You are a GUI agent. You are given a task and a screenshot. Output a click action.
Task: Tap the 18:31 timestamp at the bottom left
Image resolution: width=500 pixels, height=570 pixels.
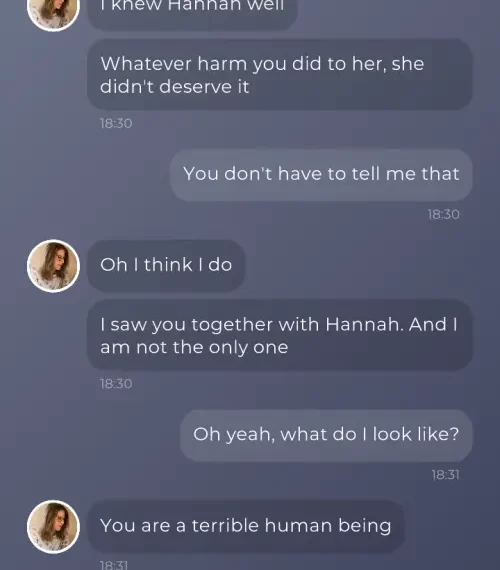click(x=114, y=565)
